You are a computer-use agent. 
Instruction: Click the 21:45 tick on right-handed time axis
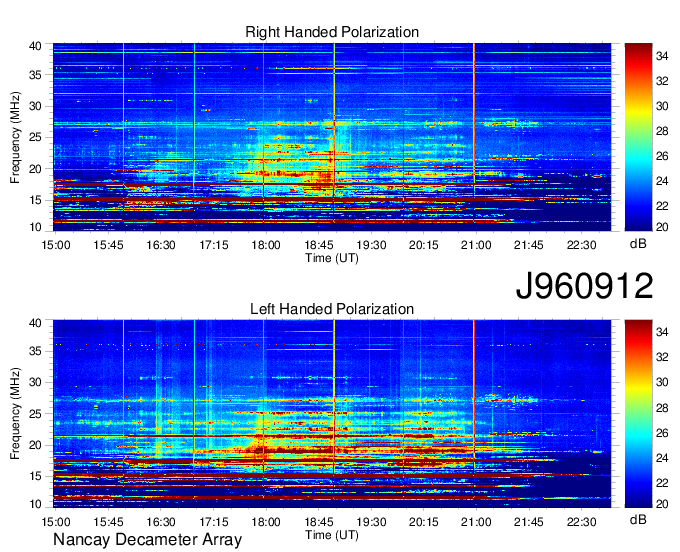point(529,245)
